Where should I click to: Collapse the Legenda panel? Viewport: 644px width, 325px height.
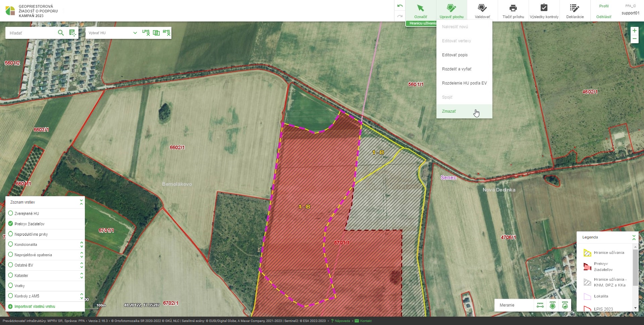634,237
